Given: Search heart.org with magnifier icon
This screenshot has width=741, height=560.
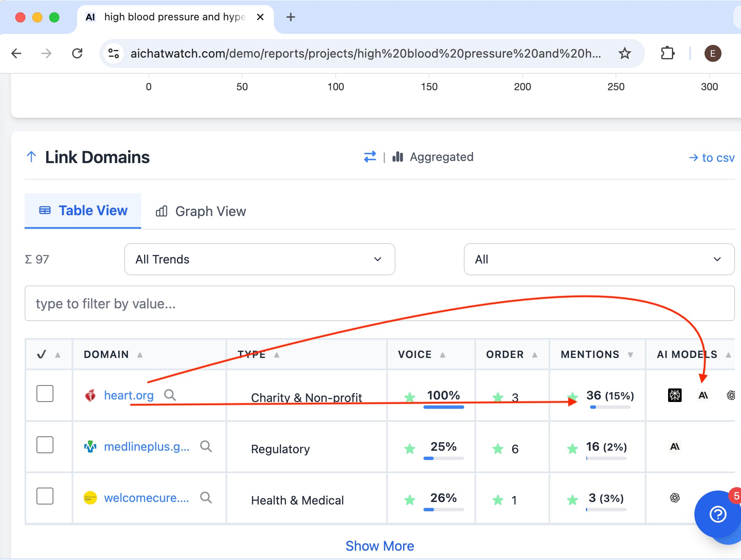Looking at the screenshot, I should [170, 395].
